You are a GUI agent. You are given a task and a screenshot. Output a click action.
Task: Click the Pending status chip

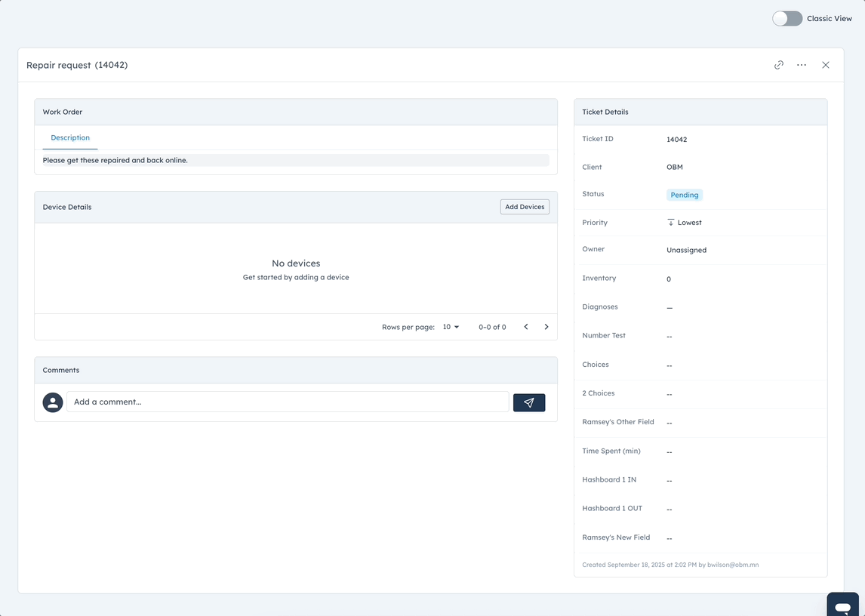tap(684, 195)
